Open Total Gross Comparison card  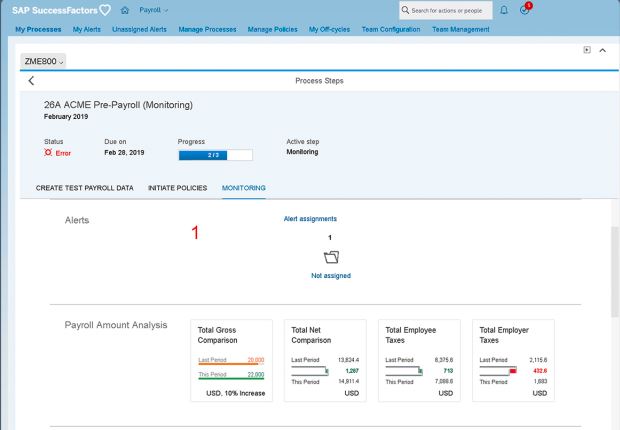[232, 360]
